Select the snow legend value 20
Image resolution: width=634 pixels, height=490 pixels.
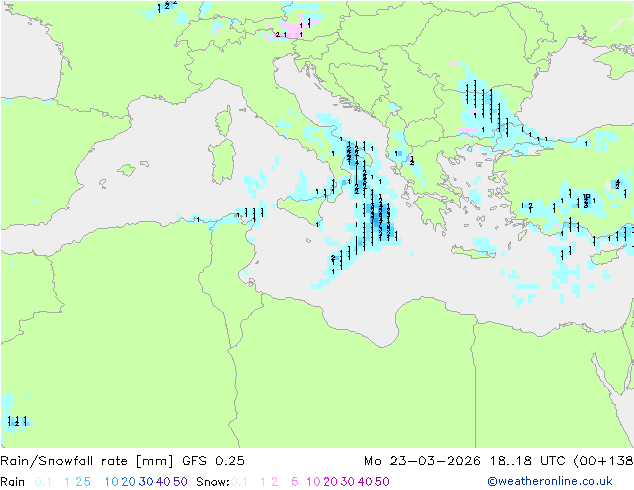330,482
